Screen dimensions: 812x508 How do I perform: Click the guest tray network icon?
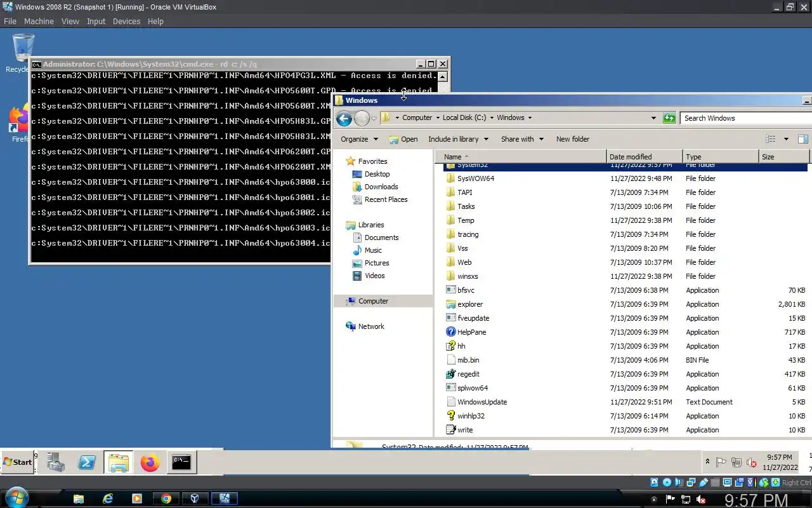coord(737,463)
